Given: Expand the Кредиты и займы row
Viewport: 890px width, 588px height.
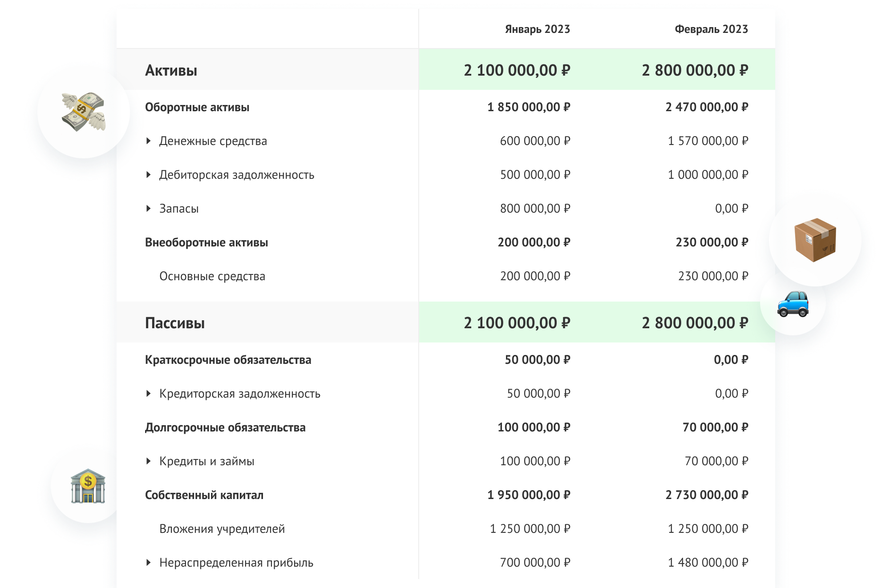Looking at the screenshot, I should (x=149, y=461).
